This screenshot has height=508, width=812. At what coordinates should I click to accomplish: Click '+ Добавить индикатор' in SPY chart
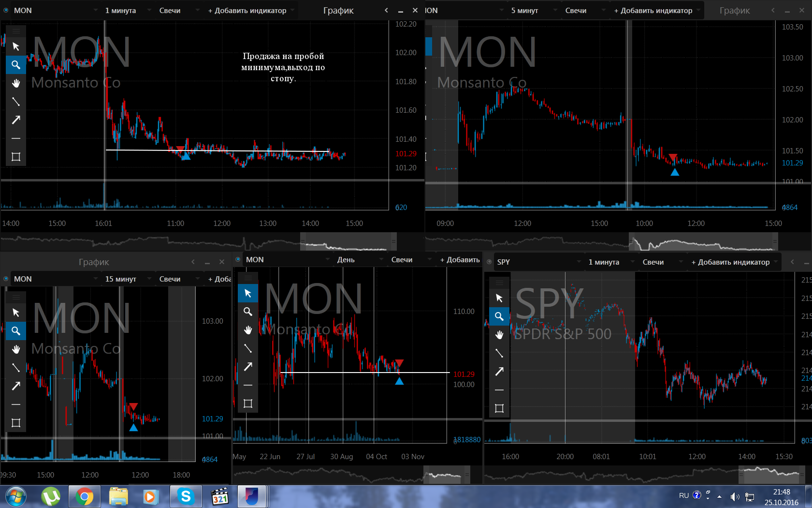point(730,262)
